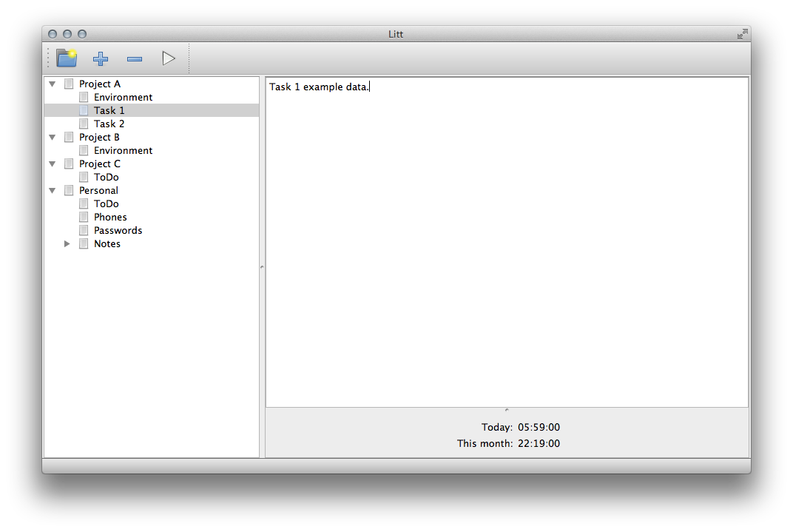Collapse the Project A tree node
The image size is (793, 532).
[53, 84]
